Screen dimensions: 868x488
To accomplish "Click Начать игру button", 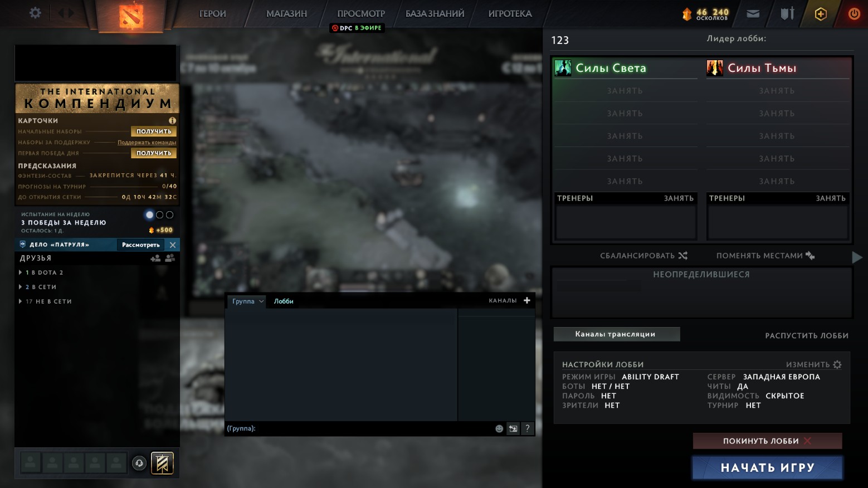I will click(x=767, y=468).
